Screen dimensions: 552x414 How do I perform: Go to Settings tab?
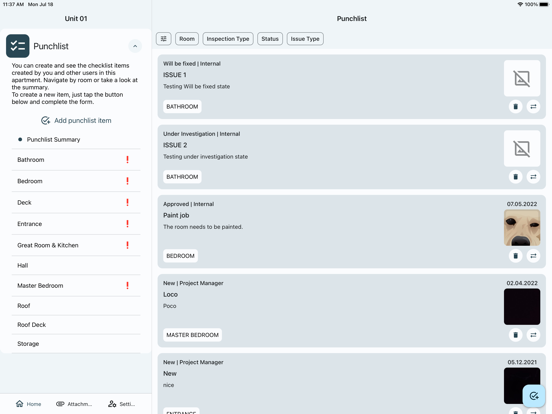click(121, 404)
